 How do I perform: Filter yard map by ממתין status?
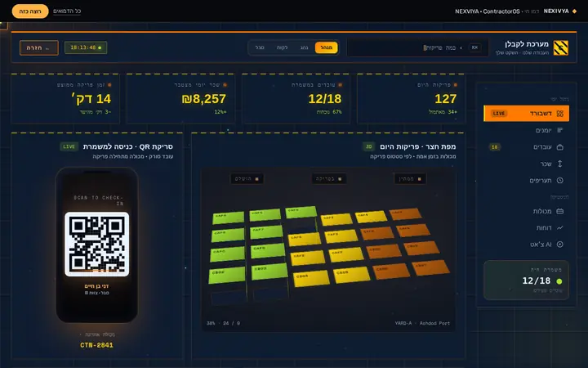click(410, 179)
